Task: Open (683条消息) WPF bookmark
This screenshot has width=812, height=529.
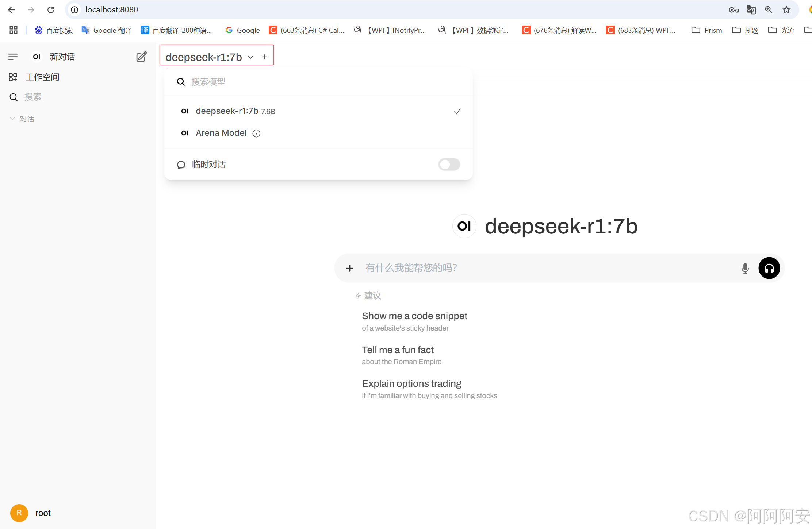Action: (641, 30)
